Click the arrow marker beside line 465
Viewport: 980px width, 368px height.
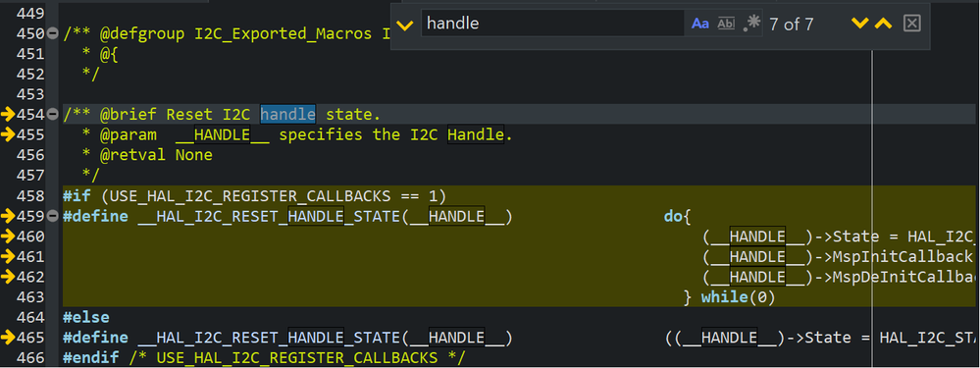[8, 338]
